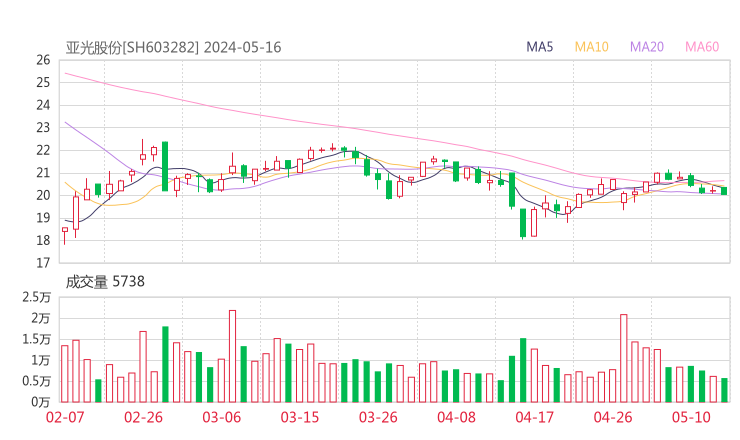The width and height of the screenshot is (740, 440).
Task: Click the 04-26 date axis label
Action: (613, 417)
